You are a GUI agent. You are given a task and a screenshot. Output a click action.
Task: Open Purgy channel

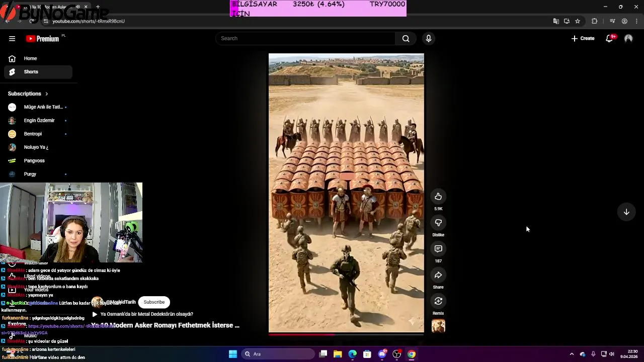[38, 174]
